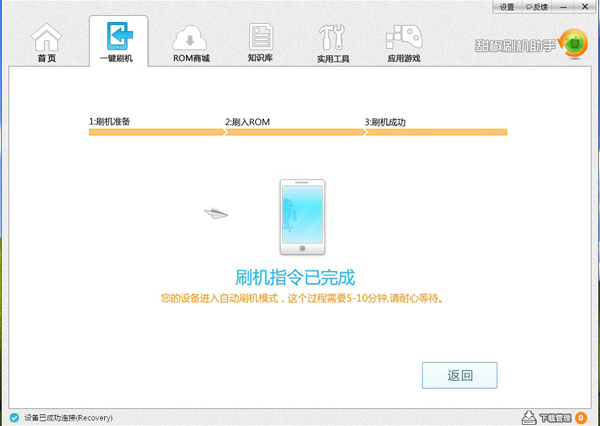This screenshot has height=426, width=600.
Task: Open 反馈 feedback in the title bar
Action: [x=536, y=7]
